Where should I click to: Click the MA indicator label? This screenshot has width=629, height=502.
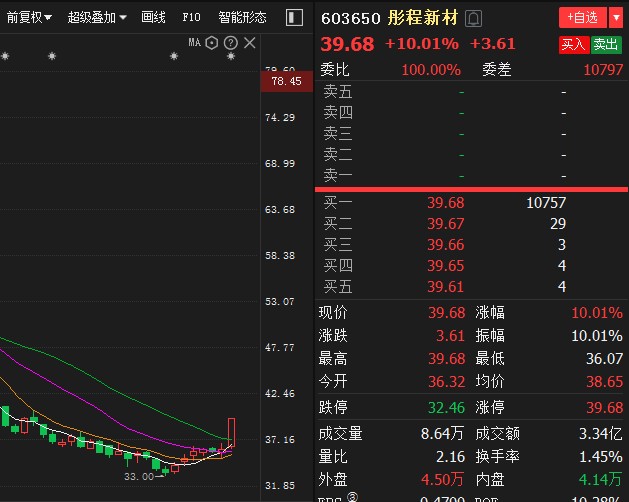pyautogui.click(x=195, y=42)
